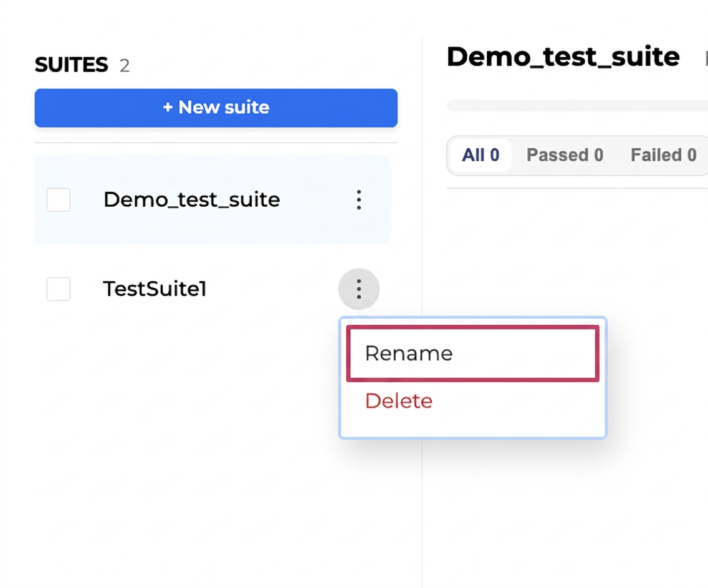Switch to the All 0 tab
This screenshot has height=588, width=708.
pos(481,155)
